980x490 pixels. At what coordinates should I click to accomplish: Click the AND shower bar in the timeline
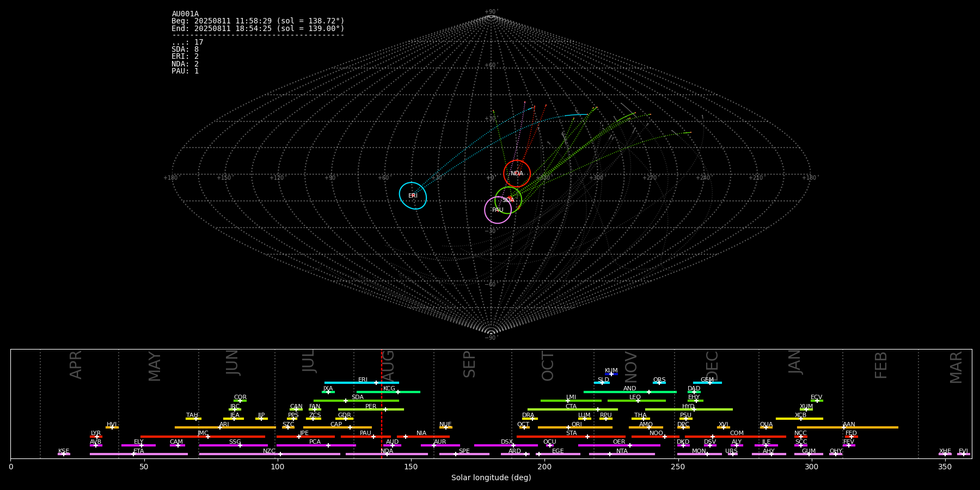(630, 391)
